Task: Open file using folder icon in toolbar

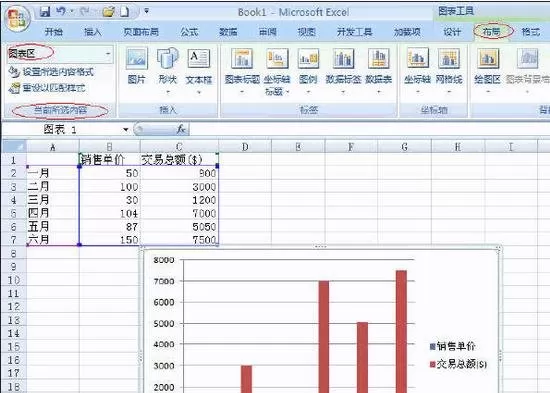Action: pyautogui.click(x=108, y=12)
